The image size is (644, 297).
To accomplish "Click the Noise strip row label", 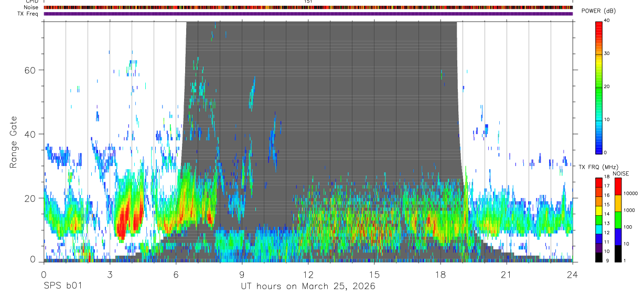I will coord(30,8).
